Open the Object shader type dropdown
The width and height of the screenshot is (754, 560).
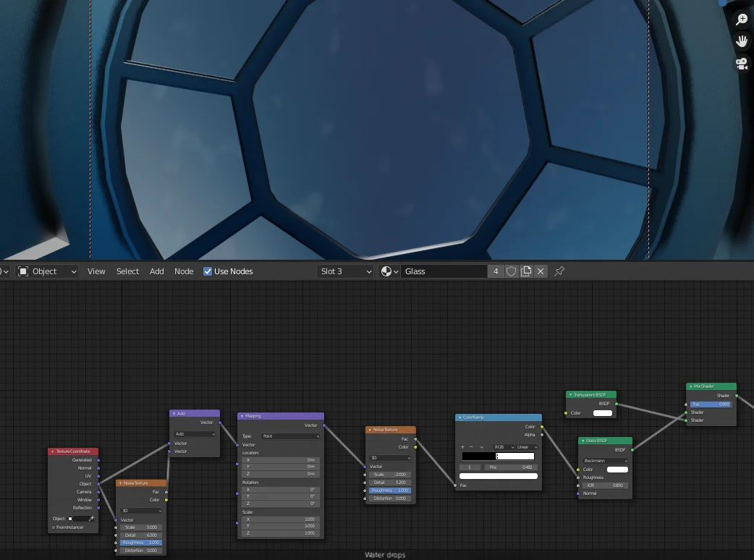pyautogui.click(x=47, y=271)
